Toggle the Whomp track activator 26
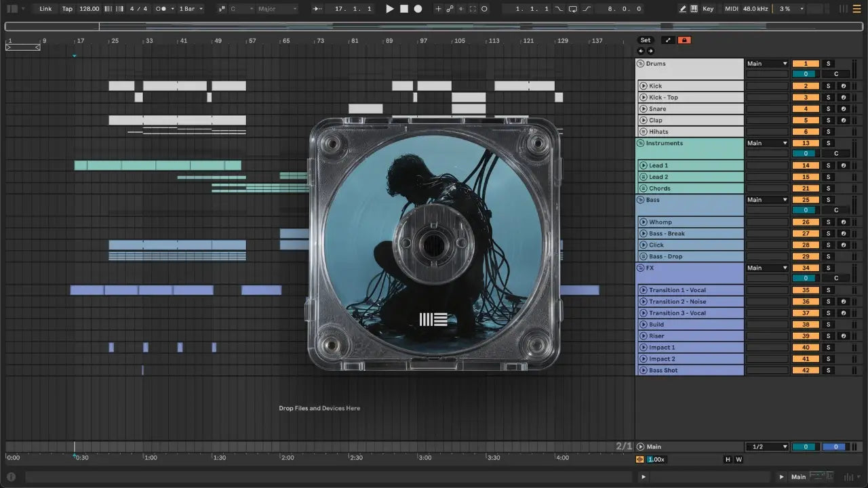868x488 pixels. coord(806,222)
